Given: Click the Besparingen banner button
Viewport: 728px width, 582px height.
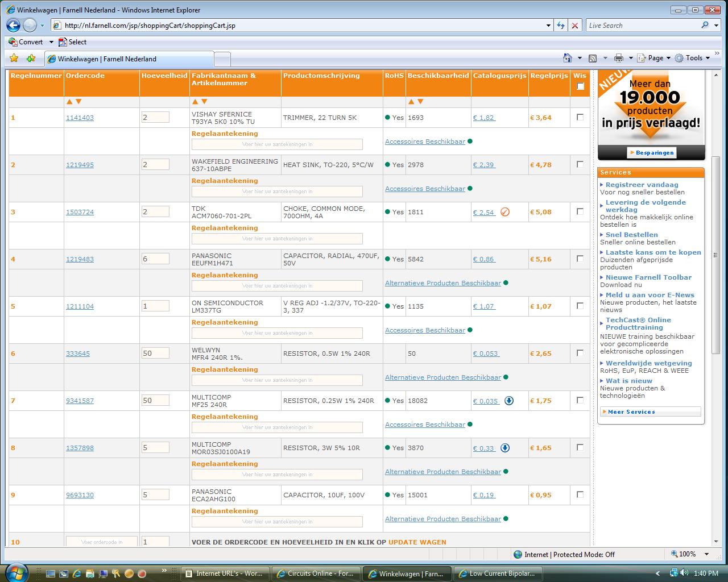Looking at the screenshot, I should 651,152.
